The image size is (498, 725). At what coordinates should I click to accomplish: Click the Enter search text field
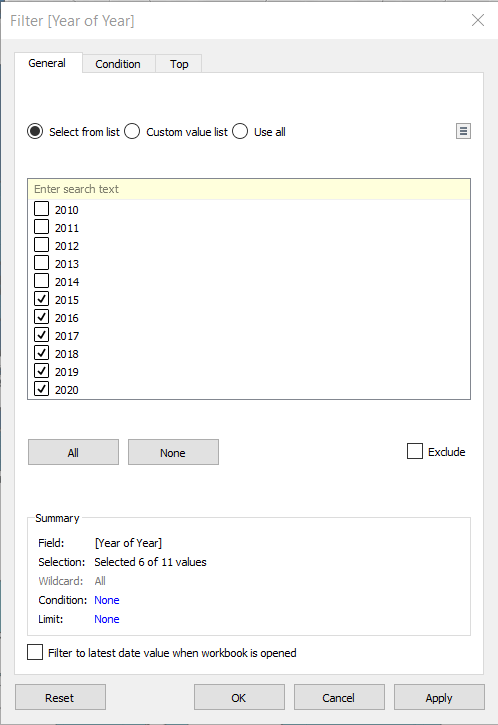(249, 189)
